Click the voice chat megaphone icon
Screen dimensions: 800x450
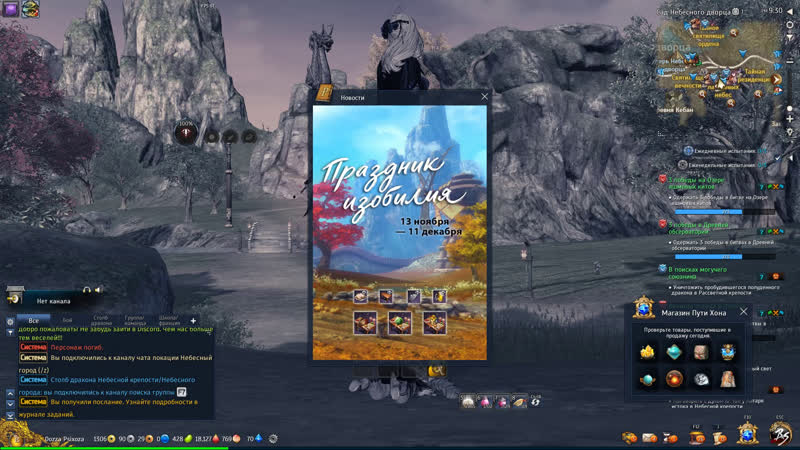click(x=14, y=295)
